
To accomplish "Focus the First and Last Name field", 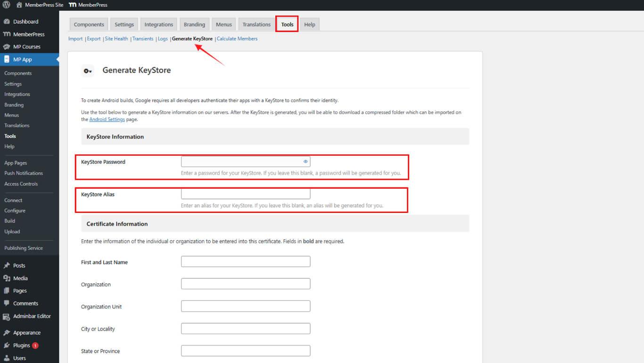I will point(246,262).
